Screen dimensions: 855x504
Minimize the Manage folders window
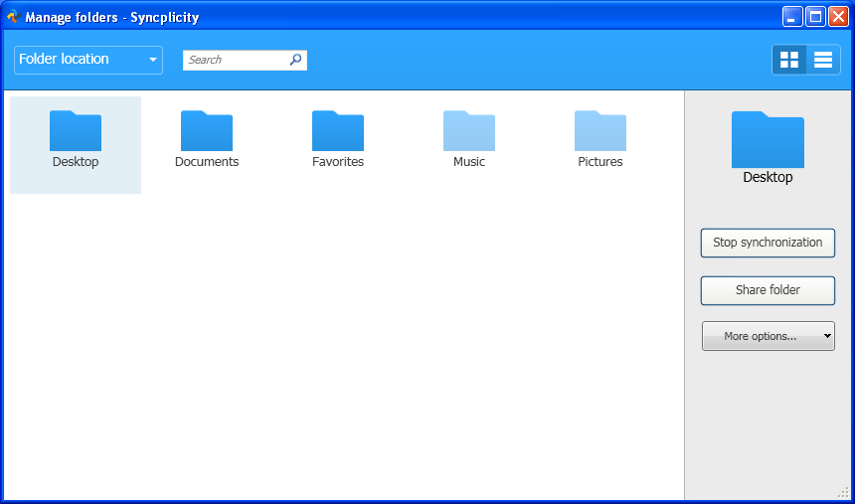792,17
